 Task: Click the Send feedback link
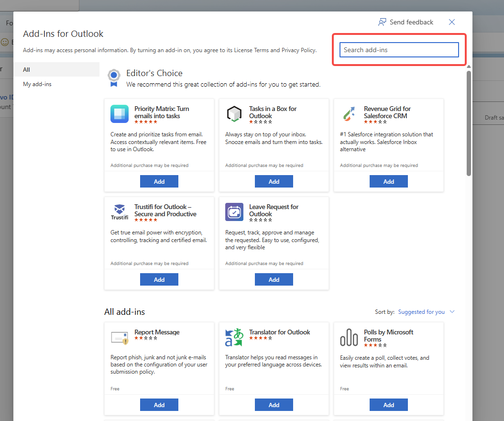click(411, 22)
